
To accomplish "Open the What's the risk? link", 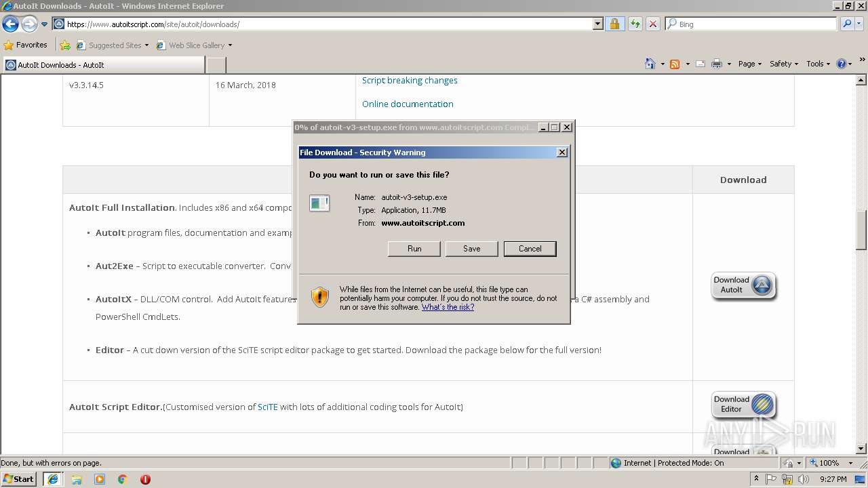I will coord(448,307).
